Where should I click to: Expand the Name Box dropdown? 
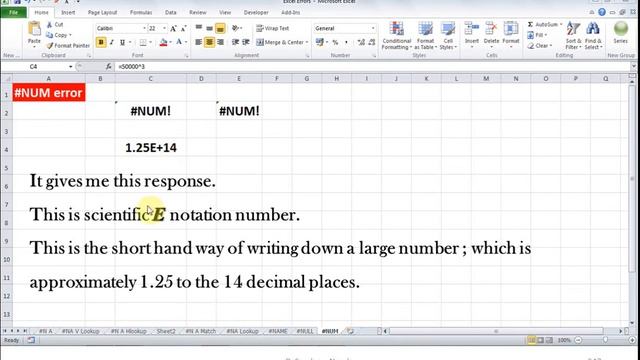coord(71,67)
